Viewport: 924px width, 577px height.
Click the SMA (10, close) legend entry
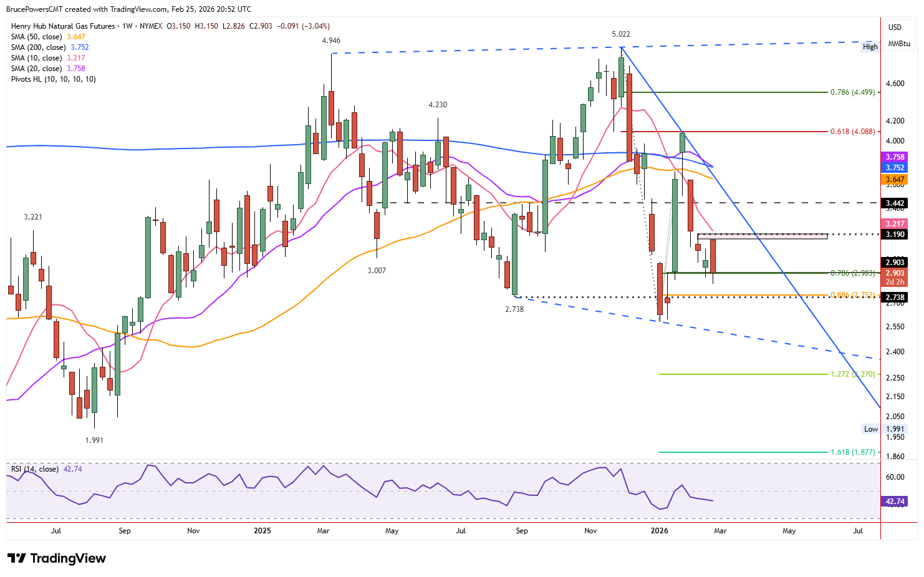point(48,58)
